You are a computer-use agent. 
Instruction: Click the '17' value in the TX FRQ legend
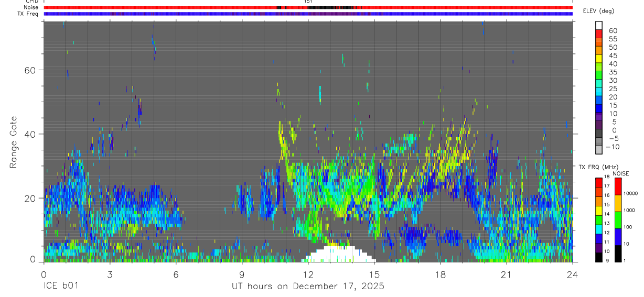point(607,186)
